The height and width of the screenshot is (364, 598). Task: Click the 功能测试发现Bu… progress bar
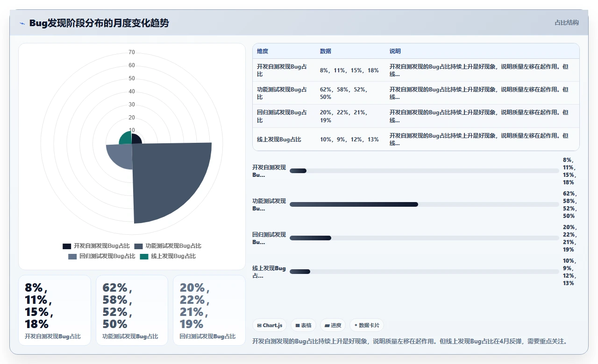pos(424,204)
